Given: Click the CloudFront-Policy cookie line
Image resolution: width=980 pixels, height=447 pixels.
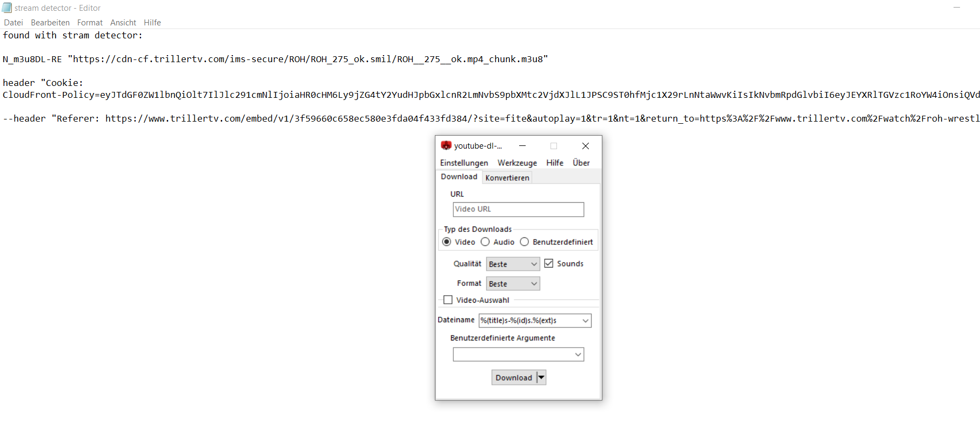Looking at the screenshot, I should pos(491,95).
